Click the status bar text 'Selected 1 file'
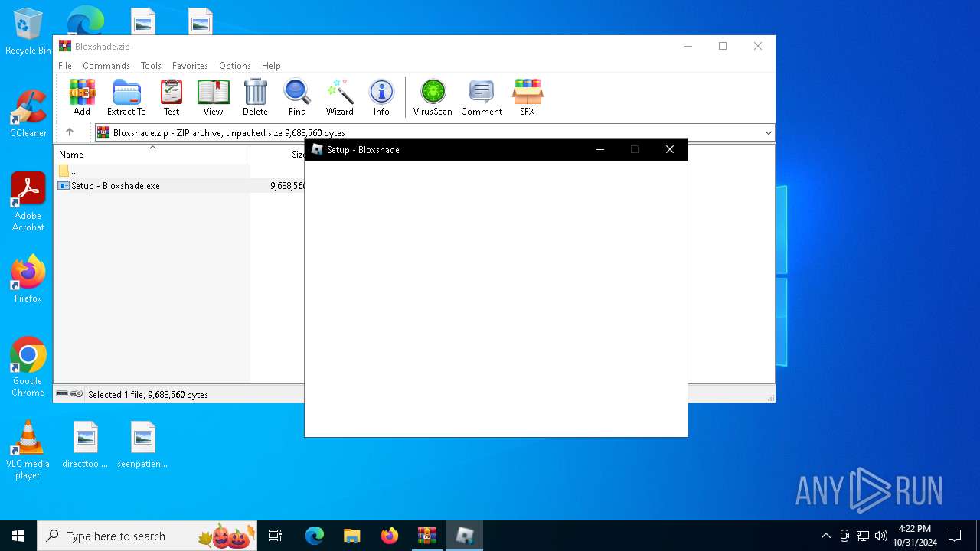Screen dimensions: 980x551 [148, 395]
